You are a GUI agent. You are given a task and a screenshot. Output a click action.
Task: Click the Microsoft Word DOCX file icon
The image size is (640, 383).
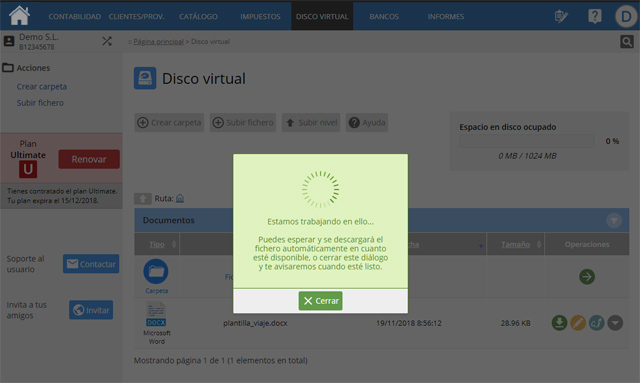[x=156, y=314]
